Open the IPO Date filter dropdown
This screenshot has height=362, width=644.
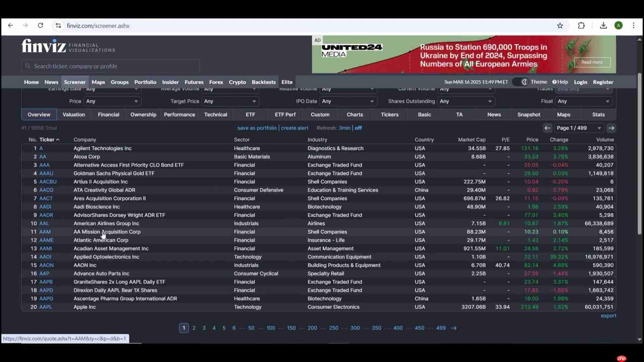pyautogui.click(x=348, y=101)
